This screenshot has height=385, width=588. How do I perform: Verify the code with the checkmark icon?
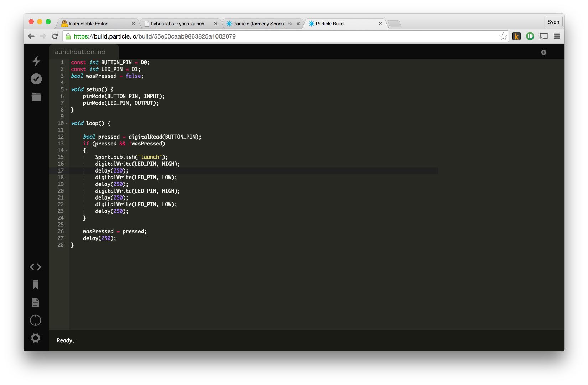(x=36, y=79)
